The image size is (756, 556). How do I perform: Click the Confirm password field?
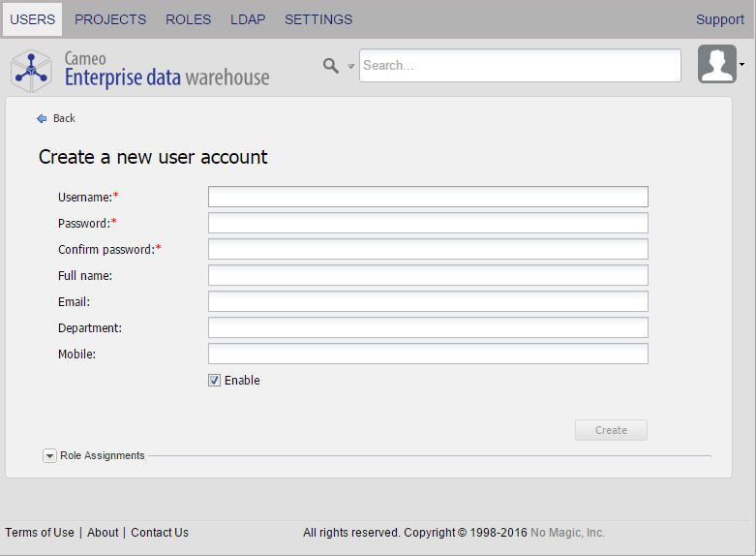pyautogui.click(x=428, y=249)
